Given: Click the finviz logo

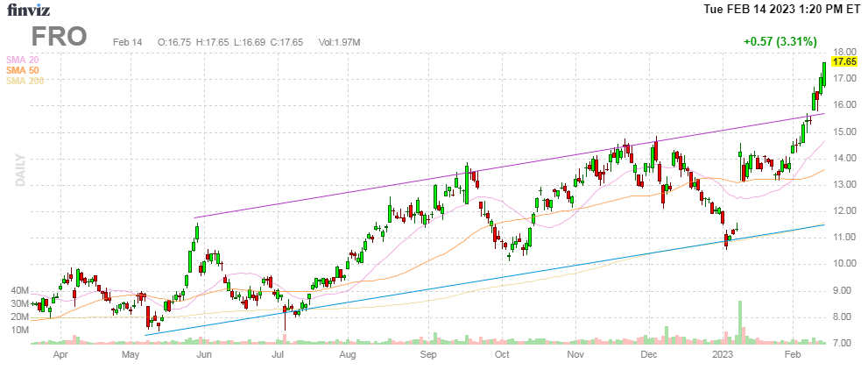Looking at the screenshot, I should click(x=26, y=10).
